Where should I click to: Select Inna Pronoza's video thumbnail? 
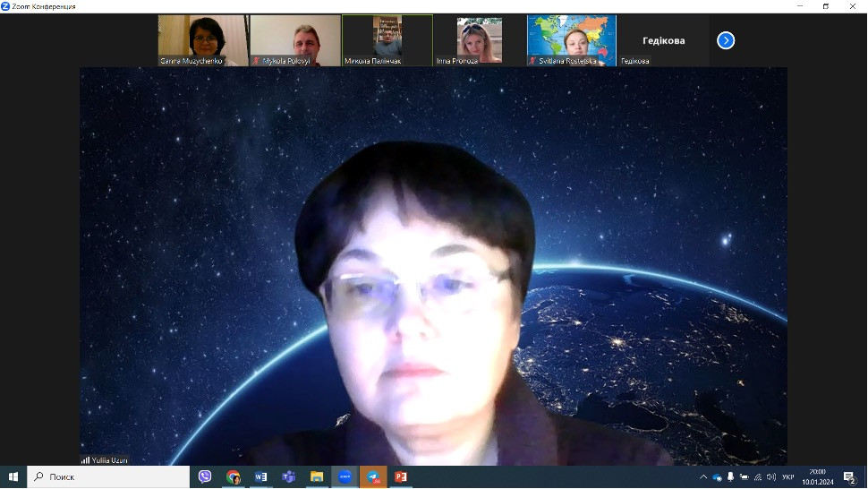pos(480,40)
